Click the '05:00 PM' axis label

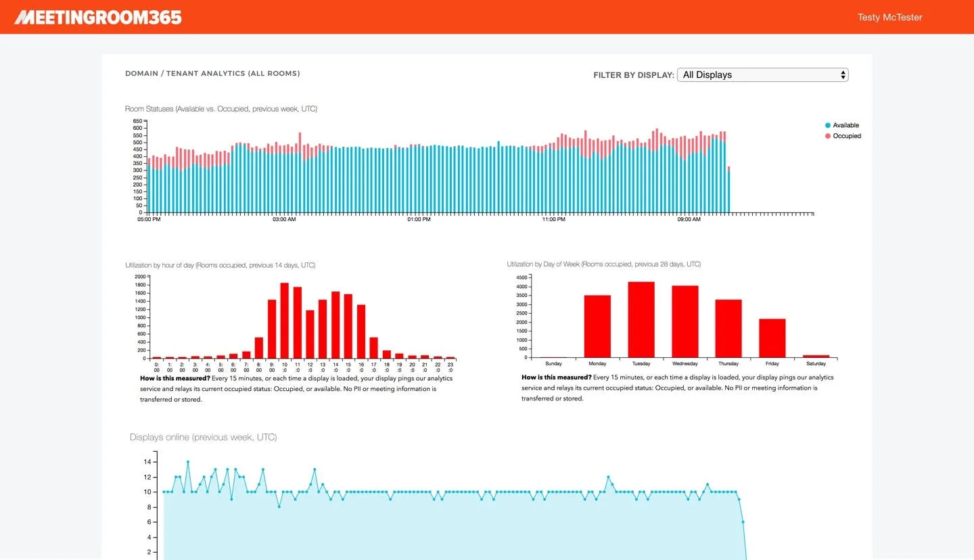tap(149, 219)
